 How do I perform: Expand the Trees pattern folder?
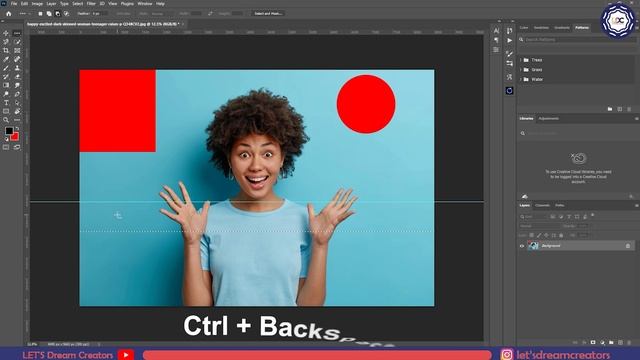tap(521, 60)
